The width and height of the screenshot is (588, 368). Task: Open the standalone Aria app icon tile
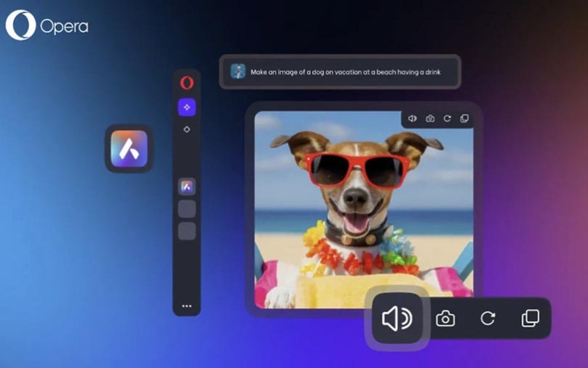[x=129, y=149]
